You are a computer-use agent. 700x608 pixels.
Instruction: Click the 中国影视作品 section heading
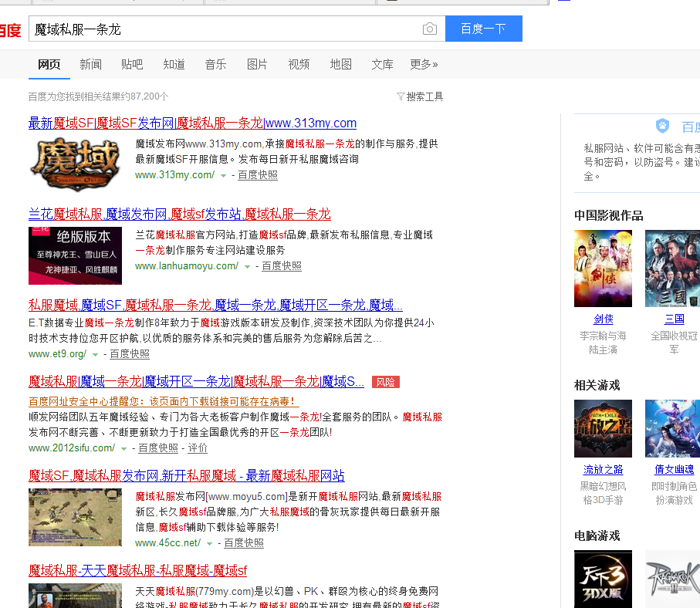608,215
